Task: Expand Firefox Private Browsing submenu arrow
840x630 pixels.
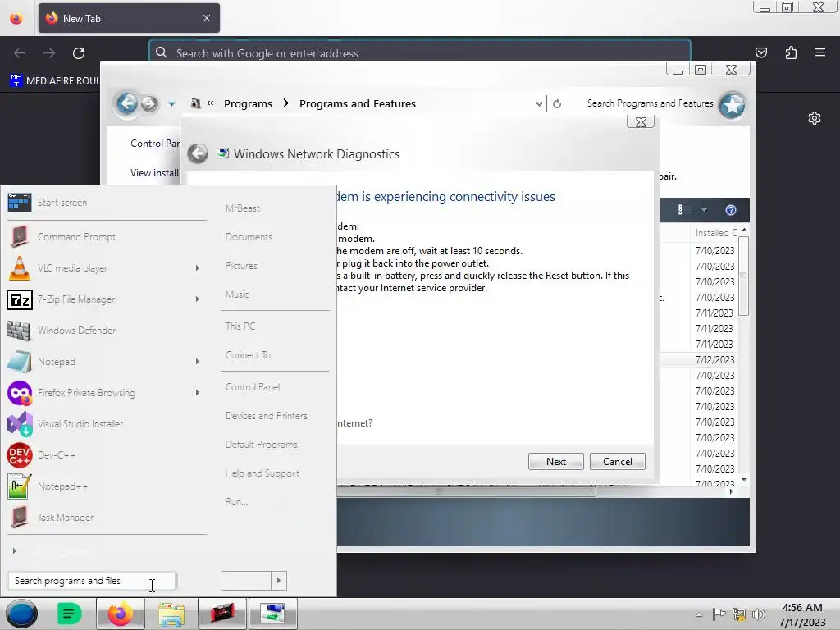Action: [197, 393]
